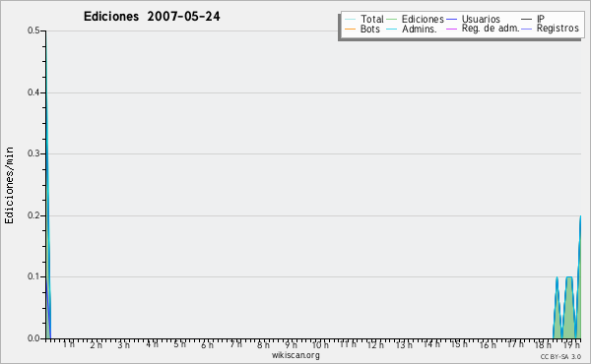Image resolution: width=591 pixels, height=364 pixels.
Task: Click the '1 h' x-axis label
Action: tap(69, 344)
